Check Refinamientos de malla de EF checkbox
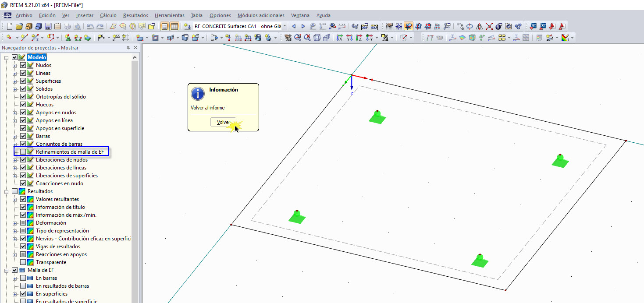Screen dimensions: 644x303 pos(23,152)
